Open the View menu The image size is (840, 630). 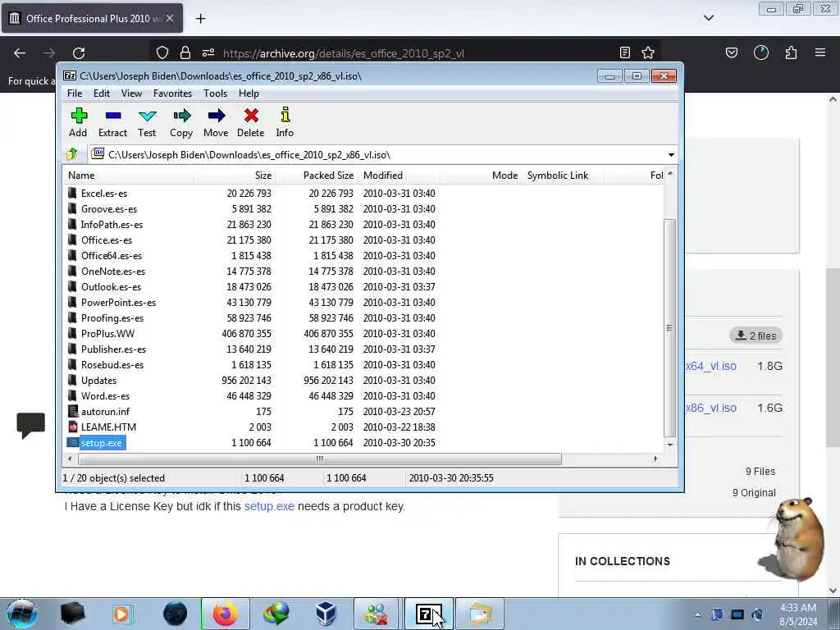click(x=131, y=94)
